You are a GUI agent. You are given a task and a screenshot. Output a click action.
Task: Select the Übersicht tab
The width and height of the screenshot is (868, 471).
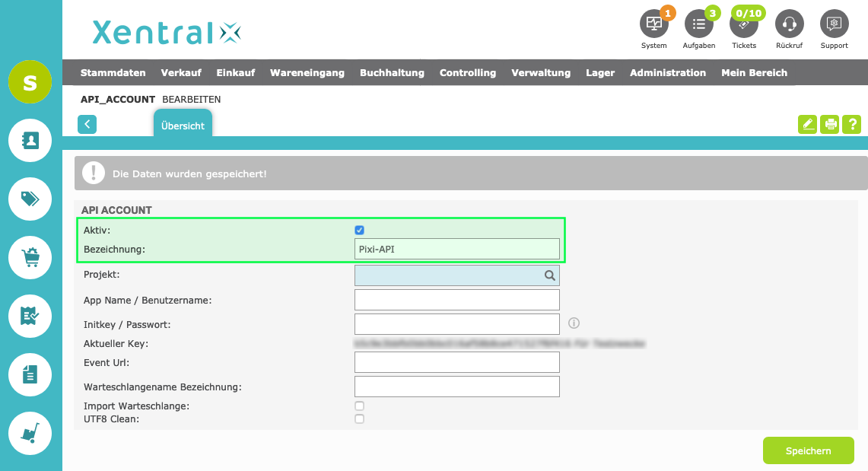coord(183,126)
